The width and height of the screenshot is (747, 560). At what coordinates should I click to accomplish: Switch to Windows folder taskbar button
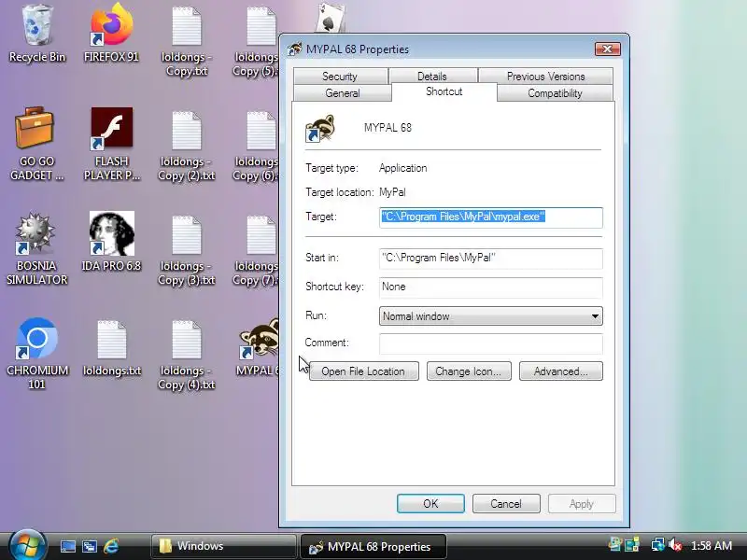pyautogui.click(x=224, y=546)
